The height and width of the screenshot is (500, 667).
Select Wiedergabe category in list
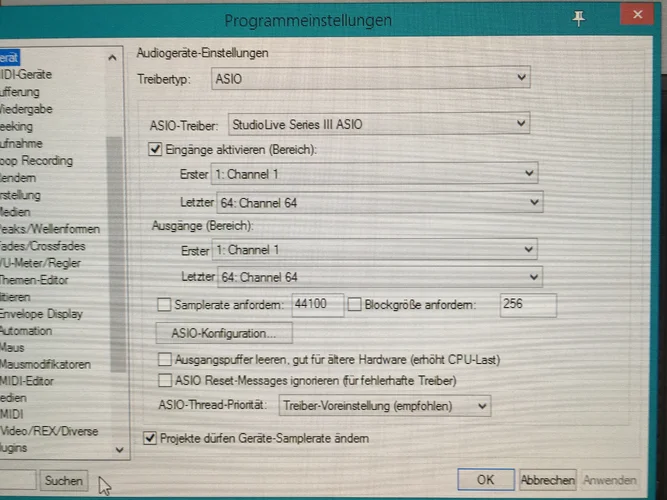click(x=26, y=109)
